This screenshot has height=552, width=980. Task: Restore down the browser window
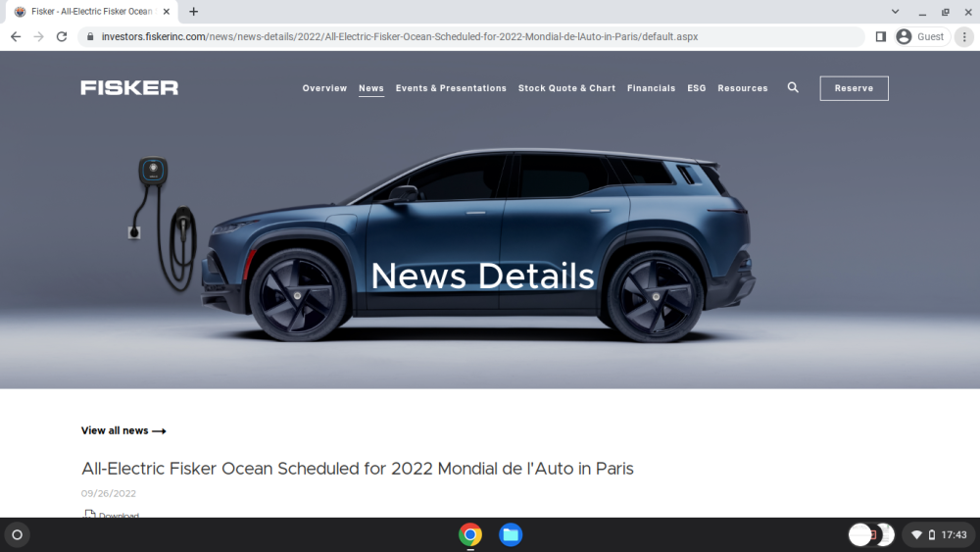pyautogui.click(x=946, y=12)
